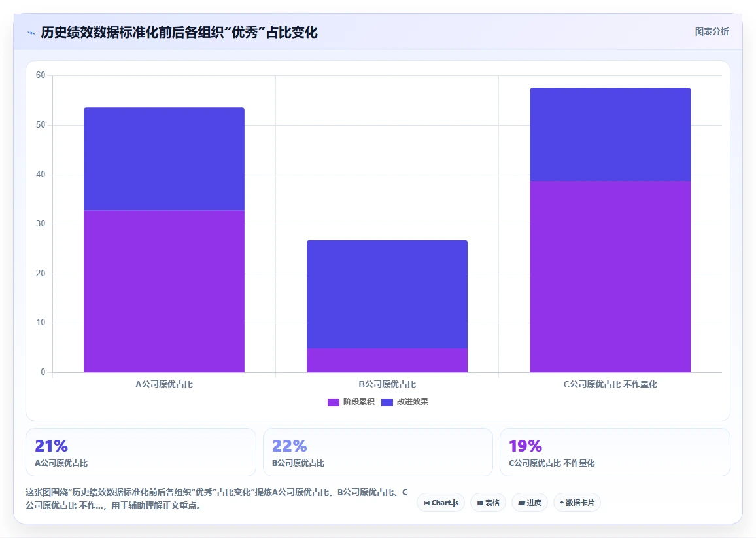
Task: Click the C公司原优占比 不作量化 x-axis label
Action: [x=610, y=385]
